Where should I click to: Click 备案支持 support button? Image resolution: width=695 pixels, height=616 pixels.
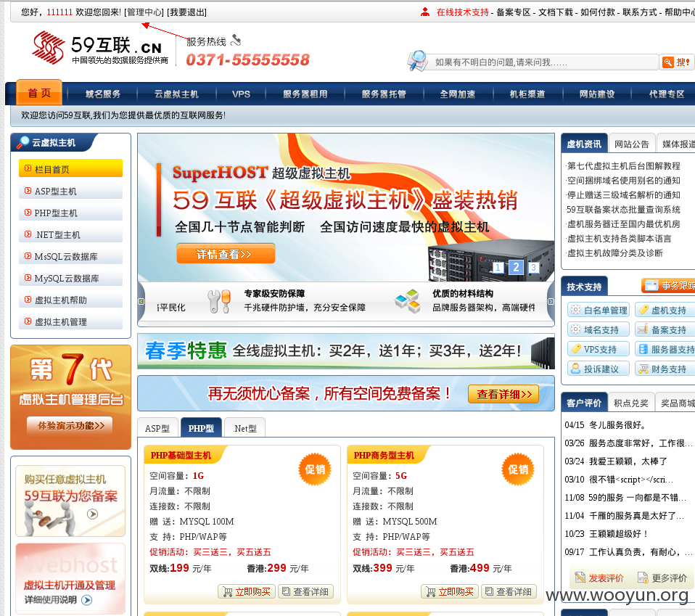(x=665, y=329)
